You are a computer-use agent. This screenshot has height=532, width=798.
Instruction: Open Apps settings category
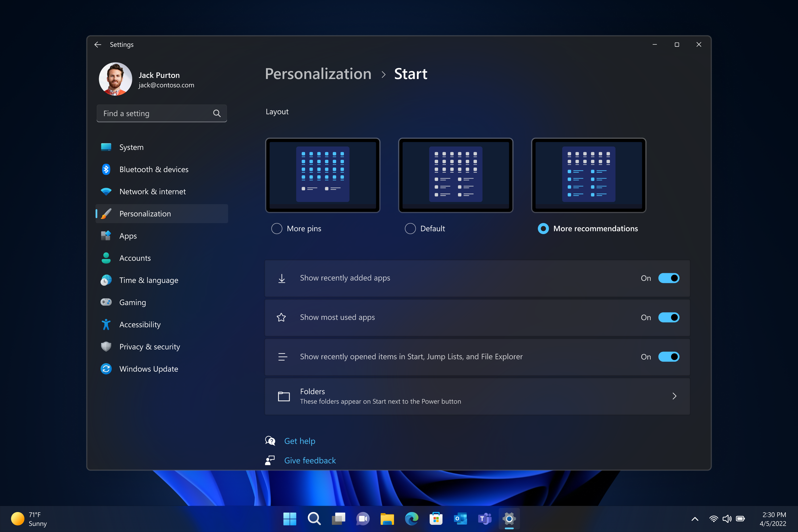[128, 235]
